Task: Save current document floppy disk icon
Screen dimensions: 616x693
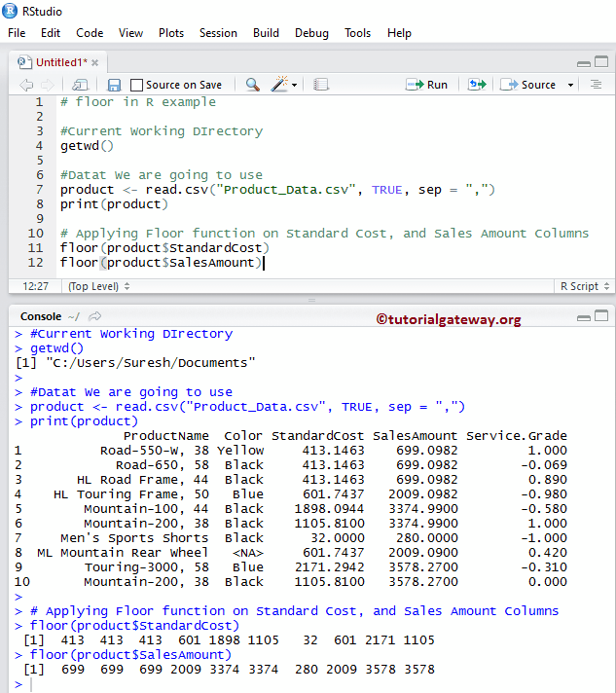Action: coord(114,85)
